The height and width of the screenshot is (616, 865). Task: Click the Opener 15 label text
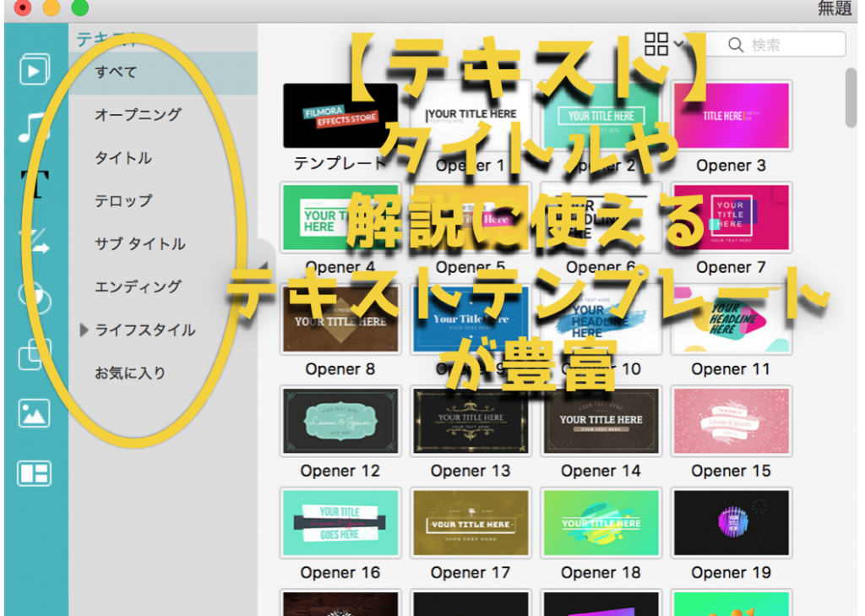tap(731, 471)
